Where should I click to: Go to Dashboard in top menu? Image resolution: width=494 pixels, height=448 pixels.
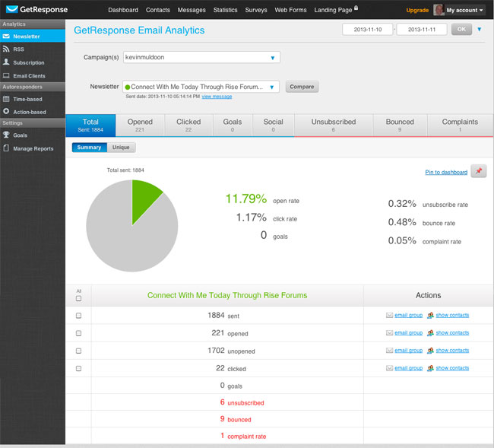point(123,10)
